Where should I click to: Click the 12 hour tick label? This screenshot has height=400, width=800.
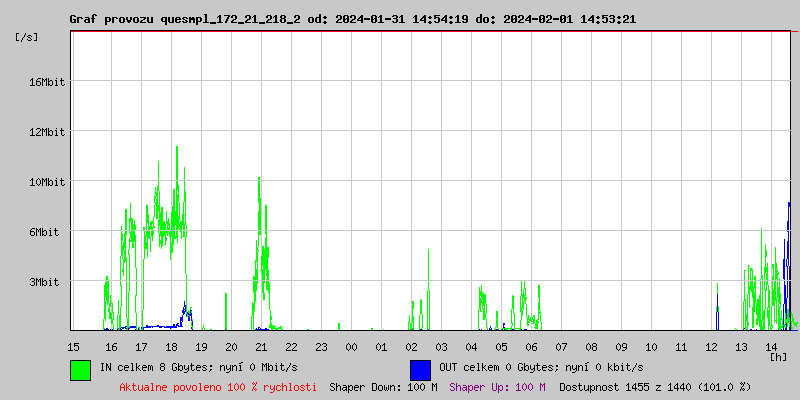[711, 347]
